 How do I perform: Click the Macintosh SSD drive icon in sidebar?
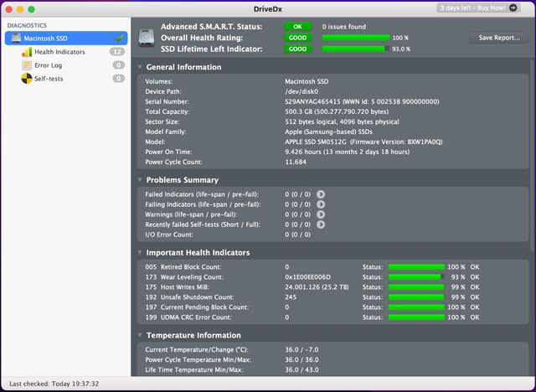16,38
